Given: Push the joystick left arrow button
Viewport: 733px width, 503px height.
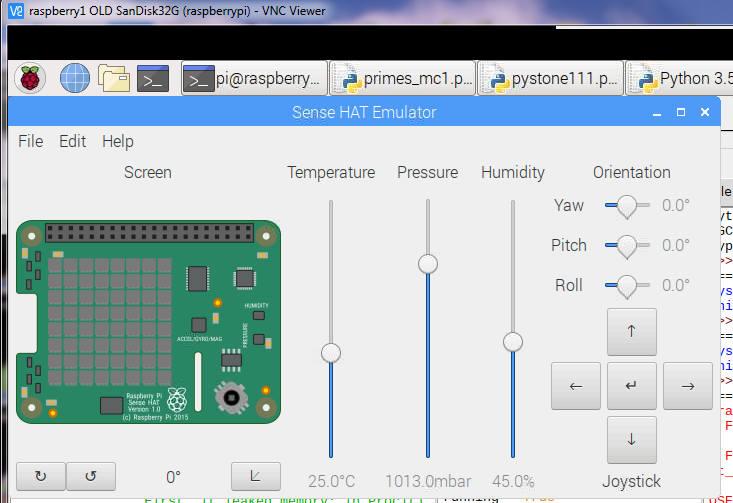Looking at the screenshot, I should (x=575, y=386).
